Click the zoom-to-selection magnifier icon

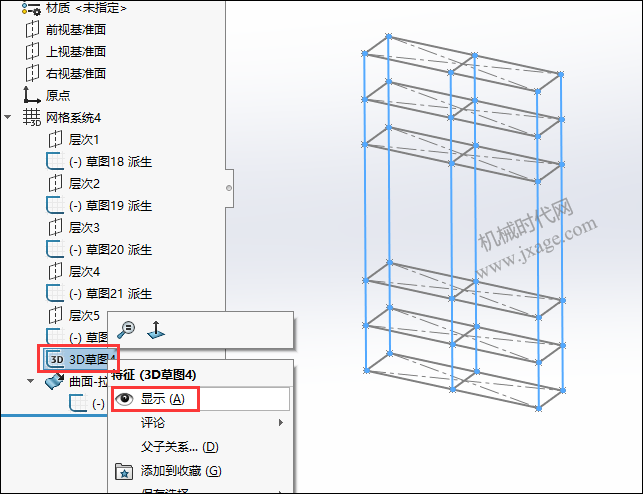tap(126, 330)
